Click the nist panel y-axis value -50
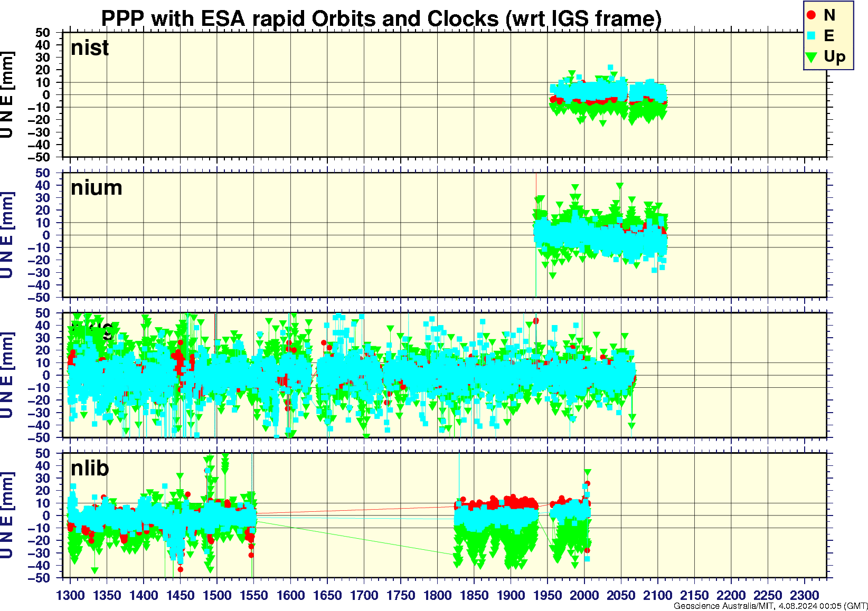Screen dimensions: 868x611 pyautogui.click(x=39, y=157)
